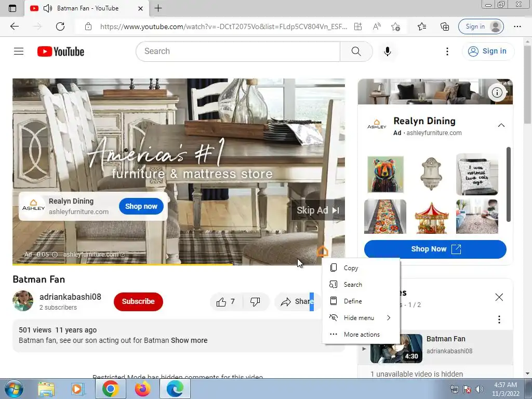532x399 pixels.
Task: Go to the YouTube home logo
Action: [x=61, y=51]
